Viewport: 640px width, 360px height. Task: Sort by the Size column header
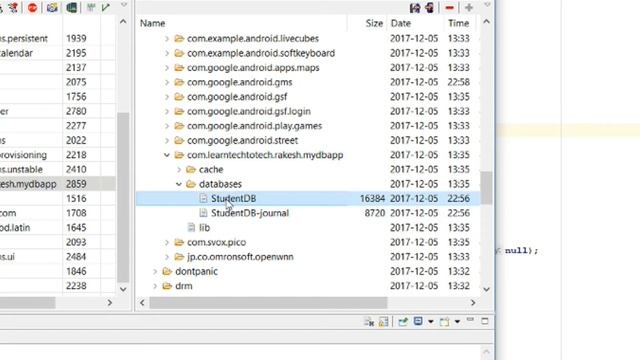pyautogui.click(x=367, y=23)
